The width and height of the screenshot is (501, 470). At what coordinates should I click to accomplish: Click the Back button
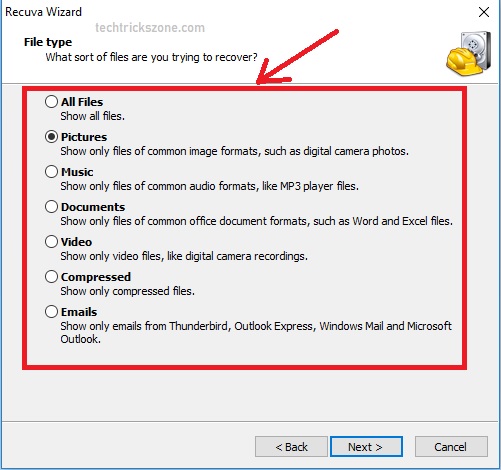tap(291, 447)
